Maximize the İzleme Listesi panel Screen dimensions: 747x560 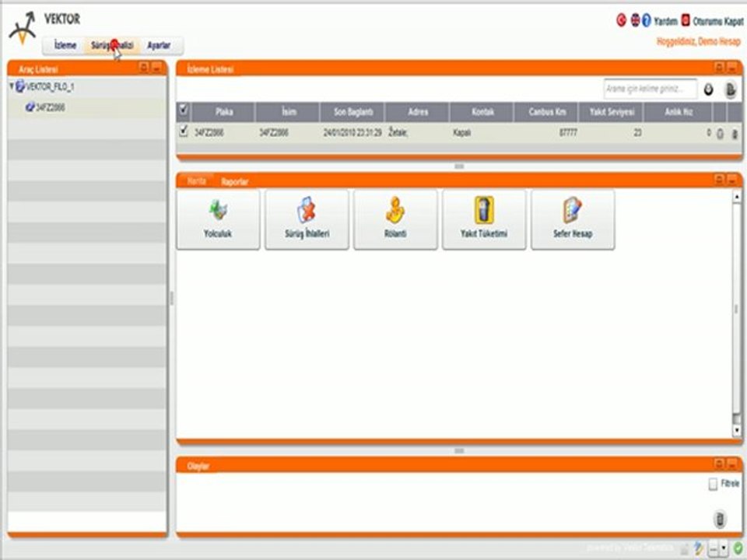(x=720, y=68)
